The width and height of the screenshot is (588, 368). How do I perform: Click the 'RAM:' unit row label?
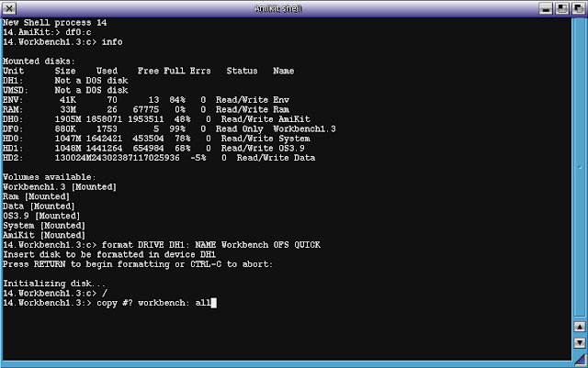point(13,110)
